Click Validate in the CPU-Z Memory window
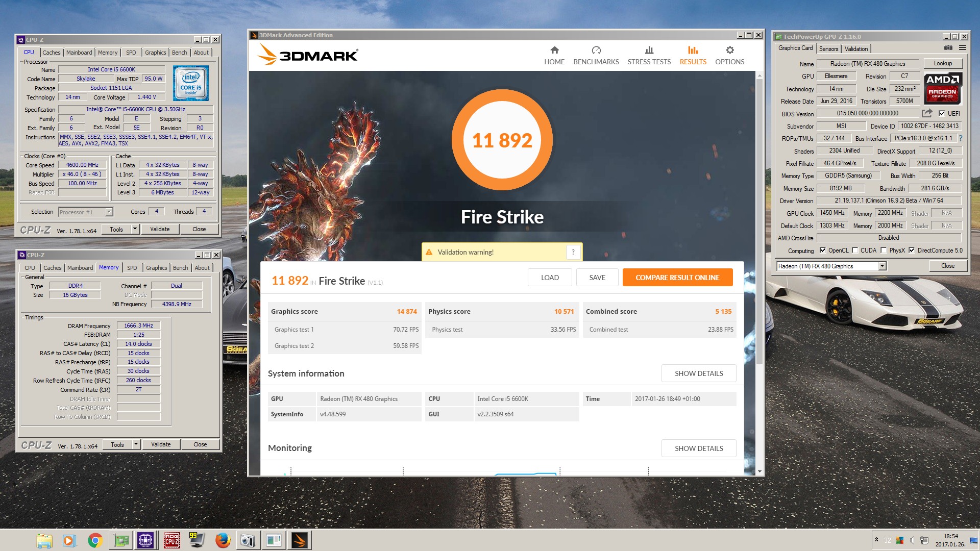Viewport: 980px width, 551px height. click(x=161, y=444)
